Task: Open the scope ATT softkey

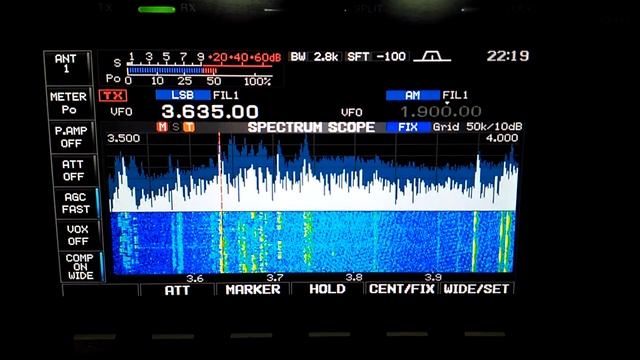Action: 177,290
